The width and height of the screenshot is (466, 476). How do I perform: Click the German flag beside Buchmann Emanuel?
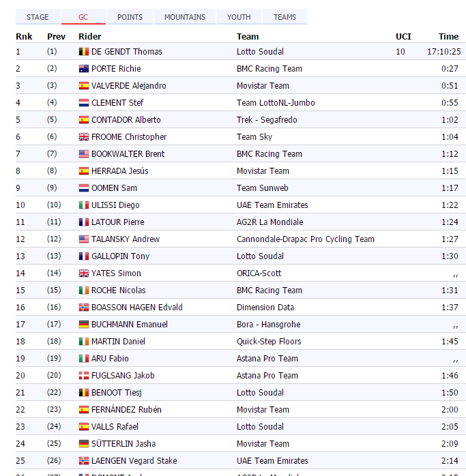(x=84, y=325)
